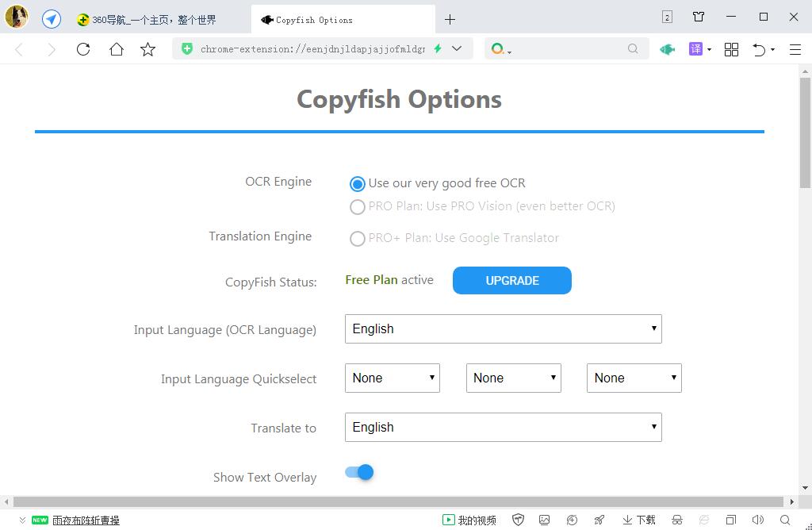The height and width of the screenshot is (530, 812).
Task: Click the vertical scrollbar thumb
Action: pyautogui.click(x=805, y=132)
